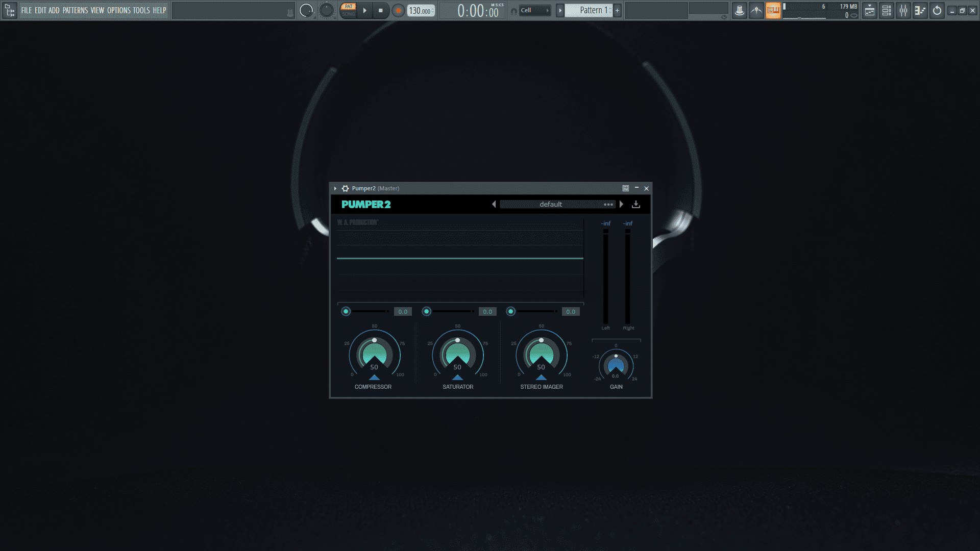980x551 pixels.
Task: Open the VIEW menu
Action: click(97, 10)
